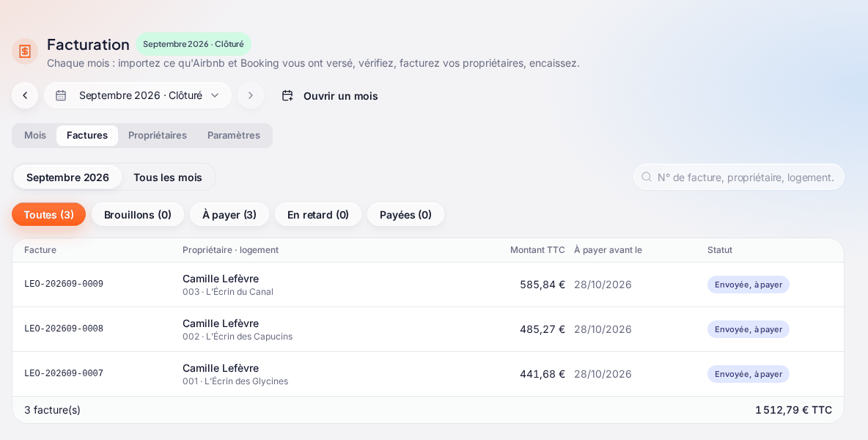Click the Montant TTC column header
The height and width of the screenshot is (440, 868).
pos(537,250)
